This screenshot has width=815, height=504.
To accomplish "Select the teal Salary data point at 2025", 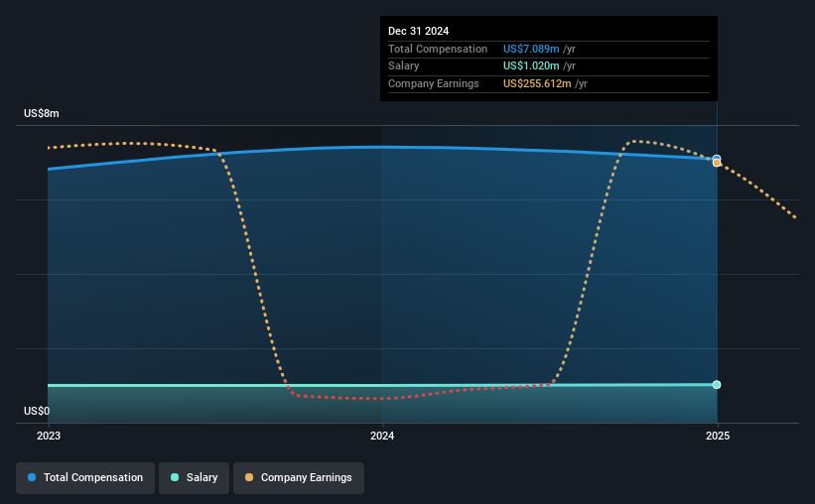I will pyautogui.click(x=717, y=385).
